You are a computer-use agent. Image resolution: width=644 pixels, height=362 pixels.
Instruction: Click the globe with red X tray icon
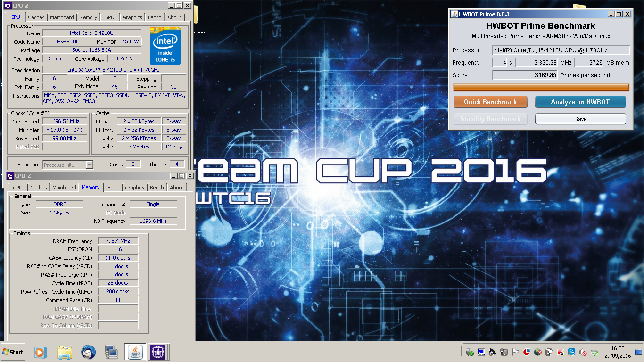538,352
